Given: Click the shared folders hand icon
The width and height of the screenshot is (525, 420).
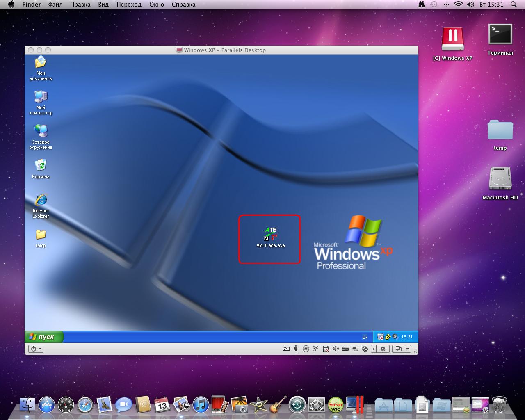Looking at the screenshot, I should coord(355,349).
